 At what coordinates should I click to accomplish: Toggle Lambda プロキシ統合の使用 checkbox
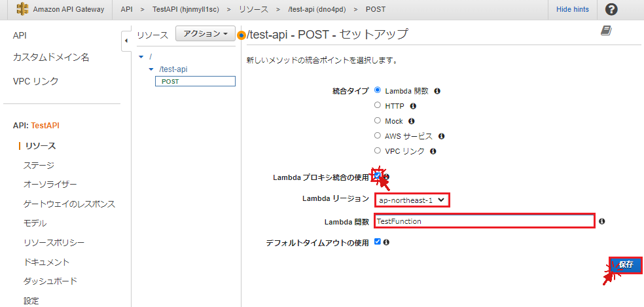pos(378,175)
